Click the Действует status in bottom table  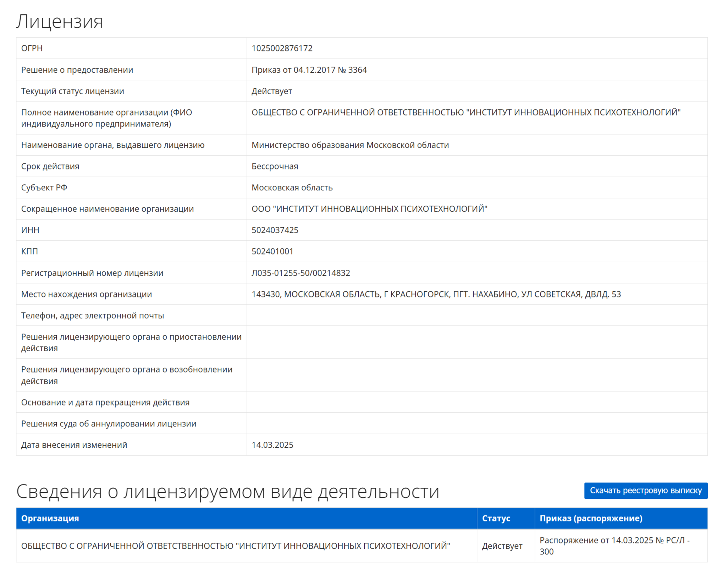coord(502,546)
